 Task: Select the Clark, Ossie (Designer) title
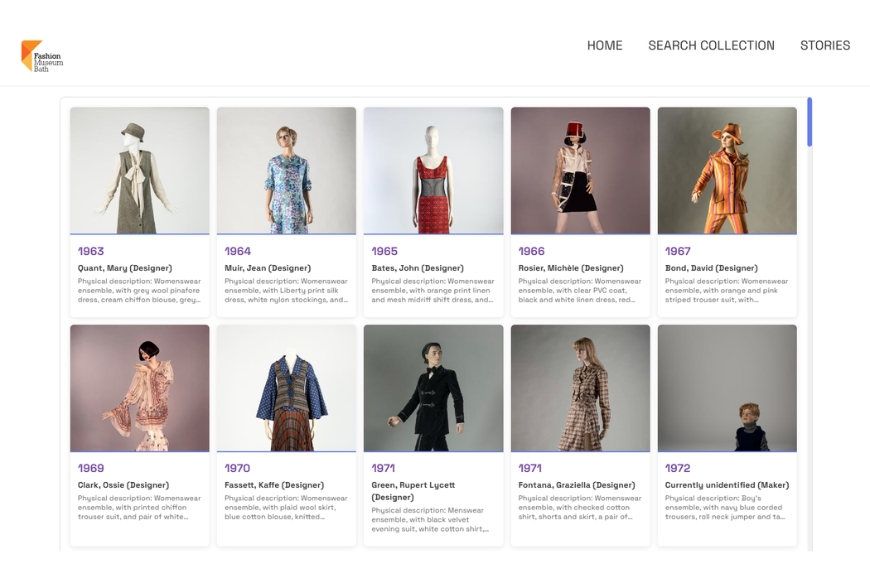point(123,485)
